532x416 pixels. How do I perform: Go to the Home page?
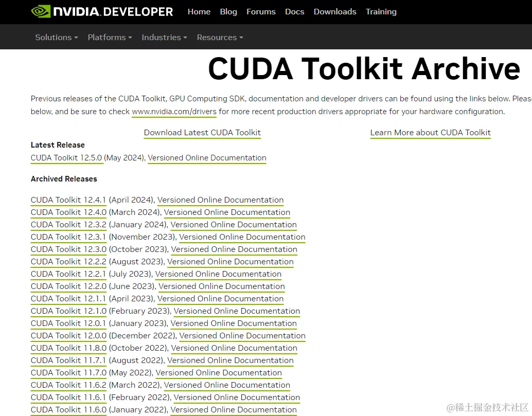[x=199, y=11]
